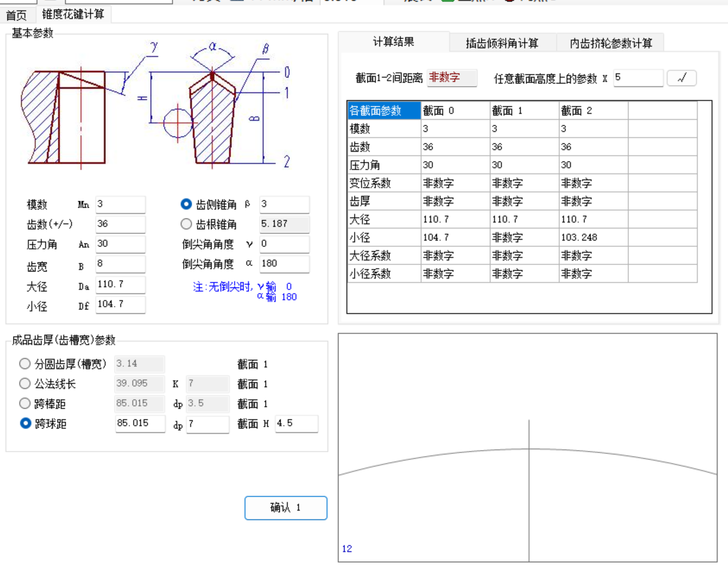Switch to the 计算结果 tab
Viewport: 728px width, 567px height.
[394, 42]
